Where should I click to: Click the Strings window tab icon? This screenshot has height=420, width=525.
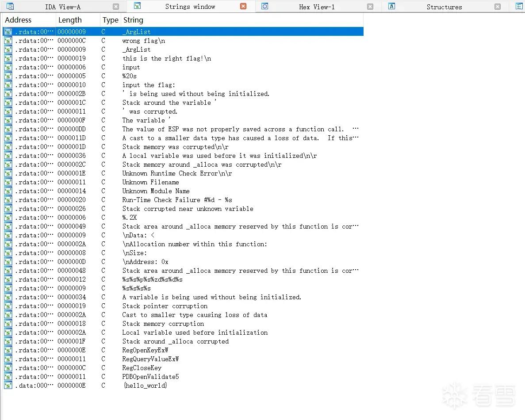pos(137,6)
